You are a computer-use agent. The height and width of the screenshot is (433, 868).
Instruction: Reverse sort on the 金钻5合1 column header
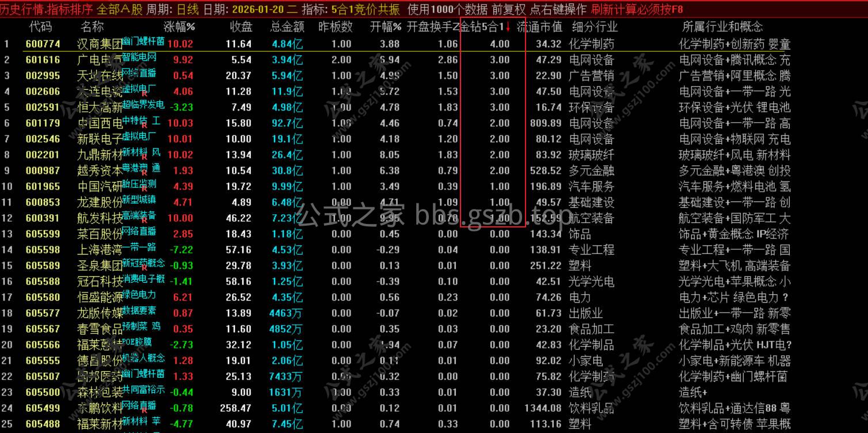[x=485, y=26]
